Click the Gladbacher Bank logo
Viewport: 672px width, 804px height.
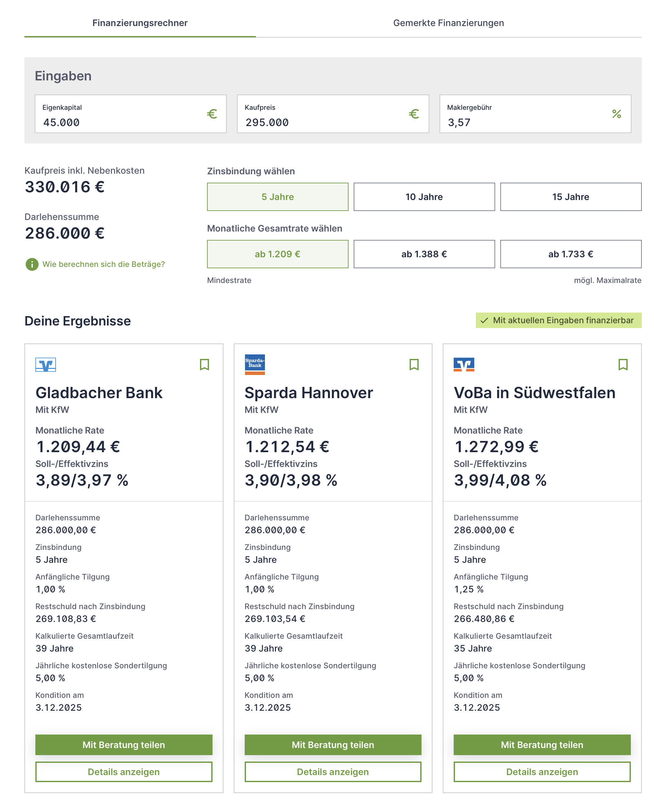click(x=46, y=364)
